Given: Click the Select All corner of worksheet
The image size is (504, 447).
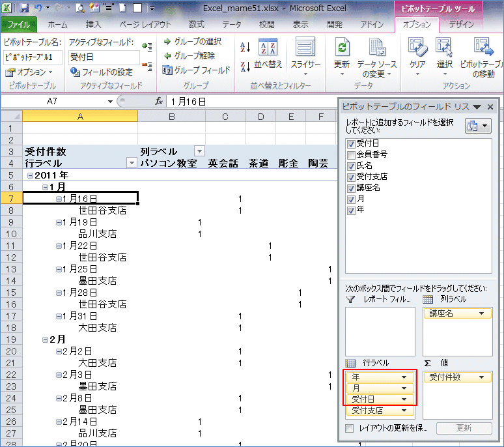Looking at the screenshot, I should coord(12,117).
